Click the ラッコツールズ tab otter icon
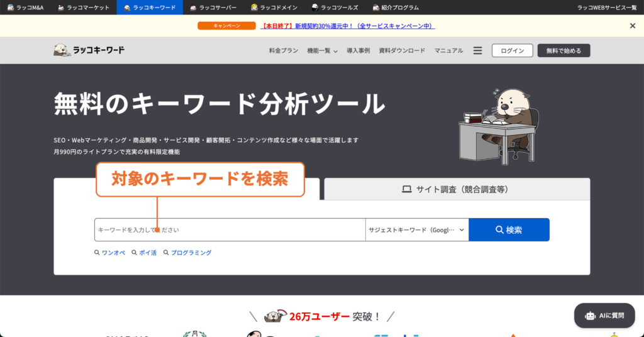 314,8
